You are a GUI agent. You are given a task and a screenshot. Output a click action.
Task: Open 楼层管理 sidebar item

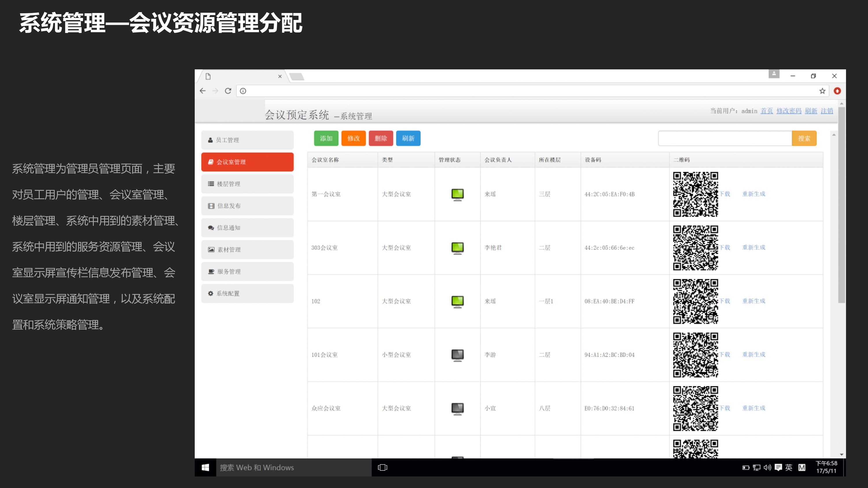point(247,184)
